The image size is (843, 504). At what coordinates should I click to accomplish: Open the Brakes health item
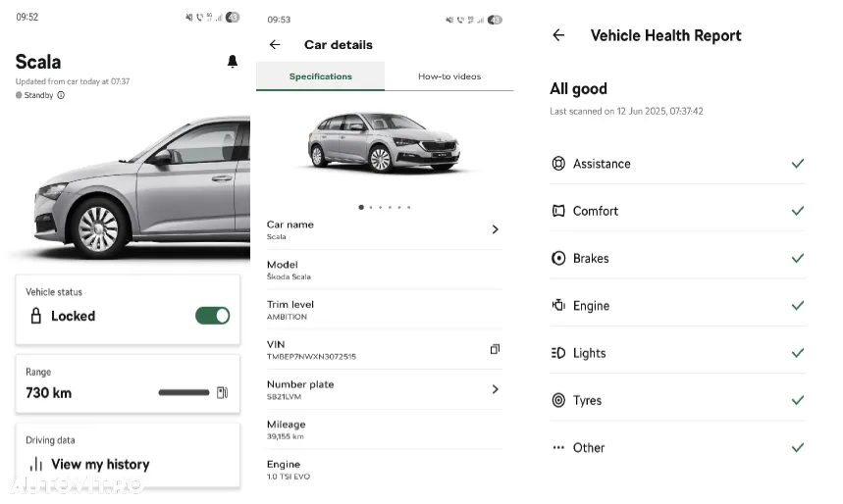coord(677,258)
